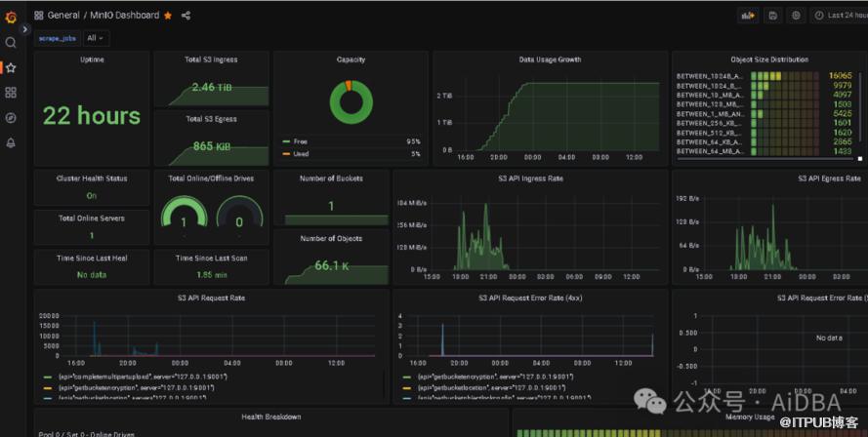Open the search magnifier in sidebar

pyautogui.click(x=11, y=43)
